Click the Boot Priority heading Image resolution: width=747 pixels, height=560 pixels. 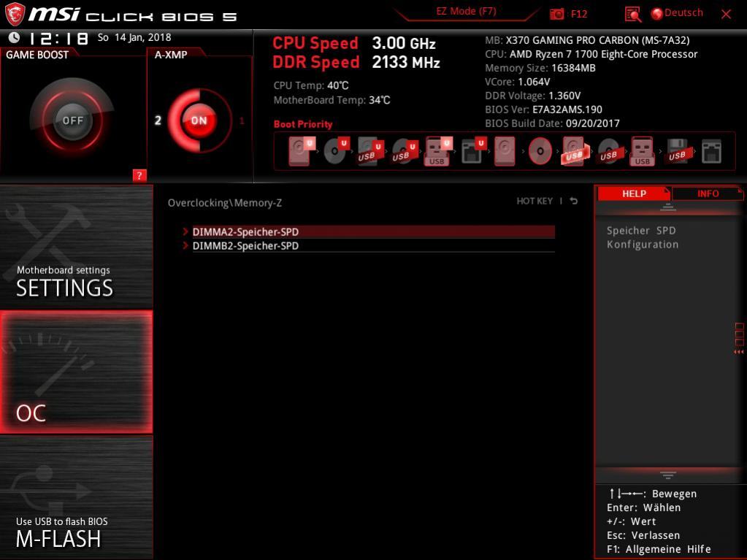[303, 124]
